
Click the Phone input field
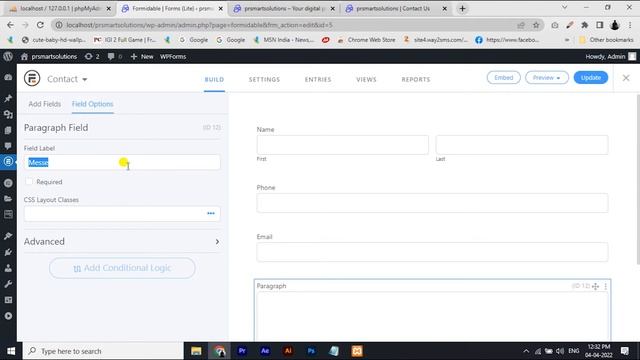pos(432,203)
